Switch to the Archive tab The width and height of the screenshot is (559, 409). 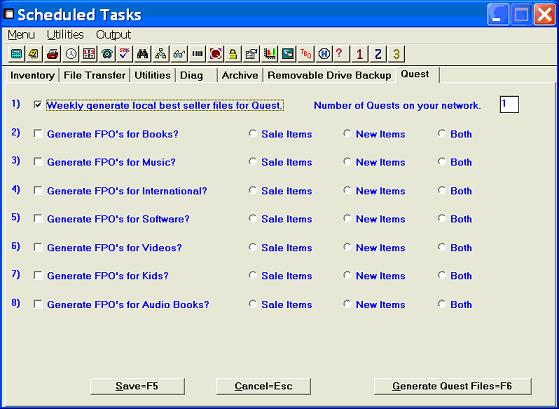click(240, 75)
